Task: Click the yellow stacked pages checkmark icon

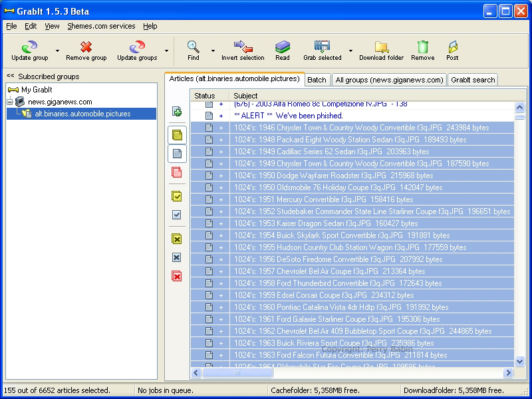Action: [x=177, y=196]
